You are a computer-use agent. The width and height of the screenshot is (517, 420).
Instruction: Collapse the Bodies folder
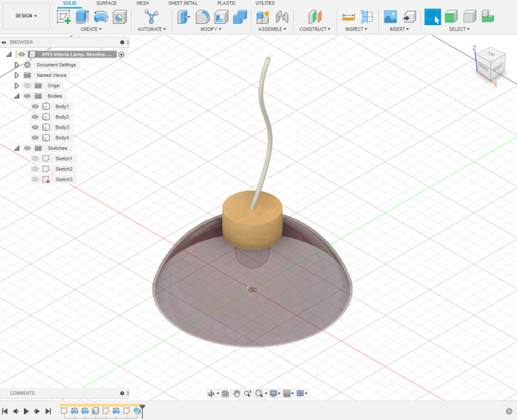(16, 96)
